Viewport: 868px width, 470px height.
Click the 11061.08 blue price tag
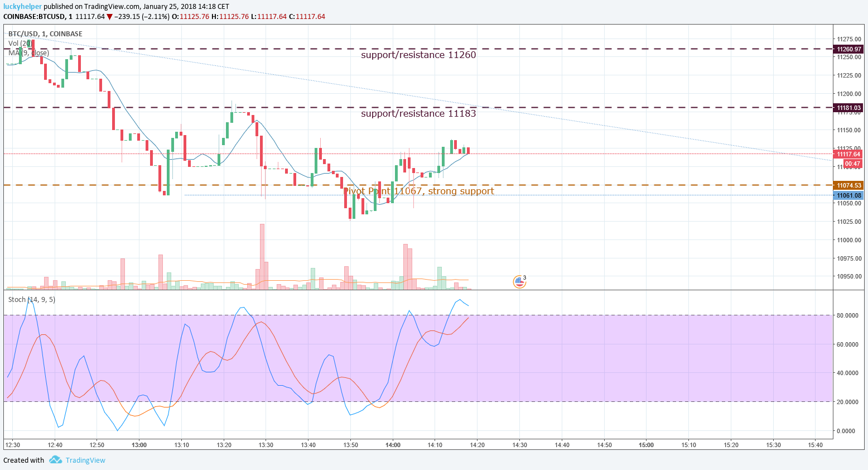click(x=848, y=195)
